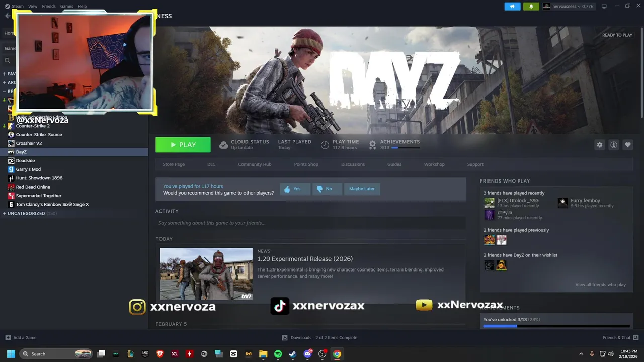Select Crosshair V2 in library
The width and height of the screenshot is (644, 362).
tap(29, 143)
